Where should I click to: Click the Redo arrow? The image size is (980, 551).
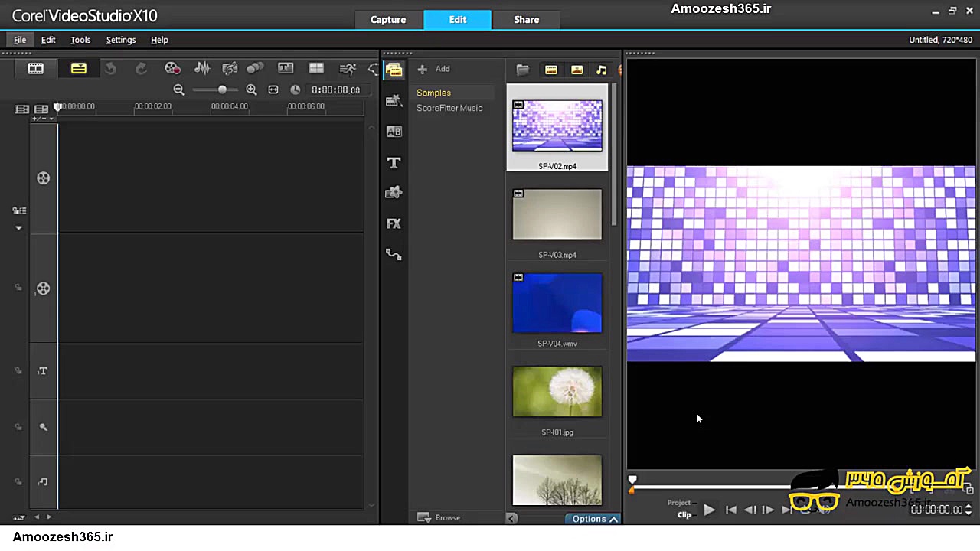(x=141, y=69)
